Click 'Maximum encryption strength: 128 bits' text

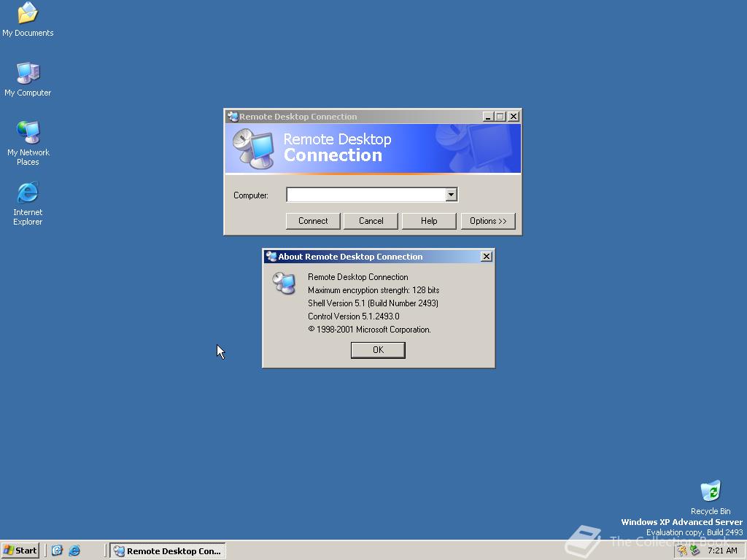373,290
